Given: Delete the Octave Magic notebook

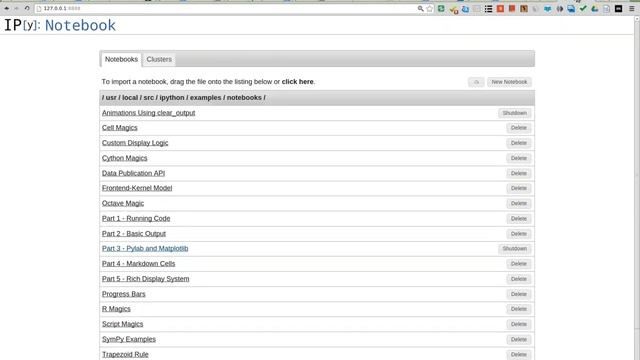Looking at the screenshot, I should [x=519, y=203].
